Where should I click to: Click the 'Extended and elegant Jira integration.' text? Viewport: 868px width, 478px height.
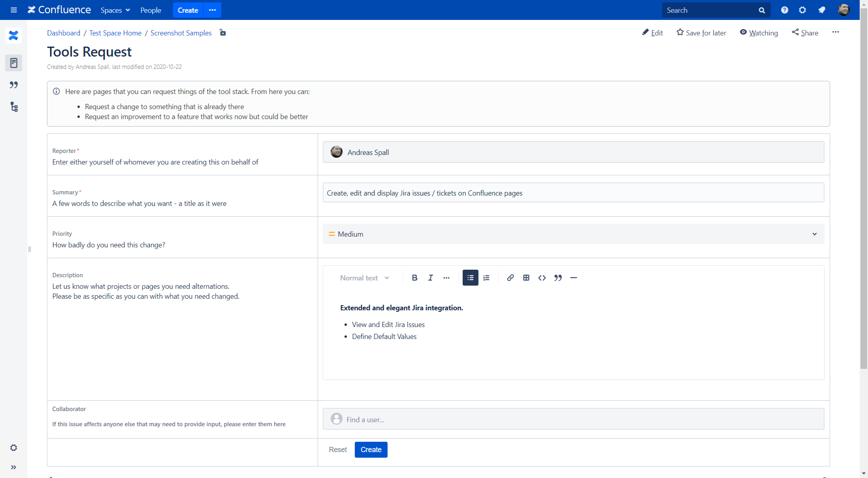pos(401,308)
